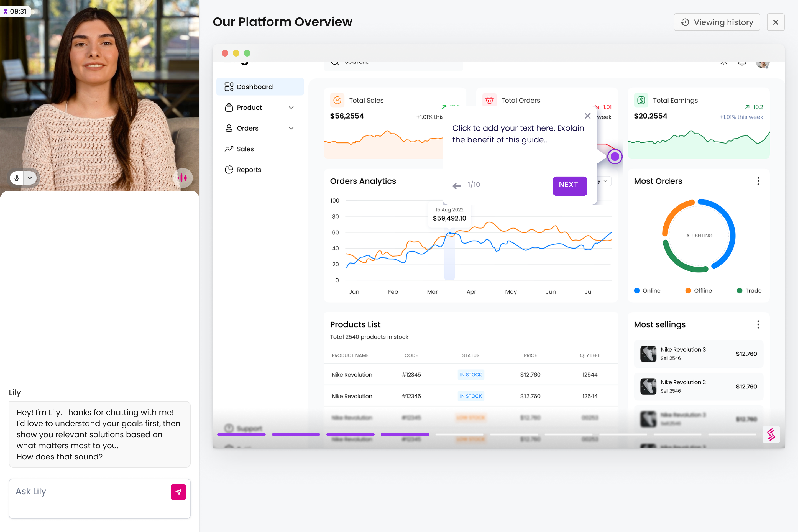The height and width of the screenshot is (532, 798).
Task: Close the guide tooltip with the X
Action: point(587,116)
